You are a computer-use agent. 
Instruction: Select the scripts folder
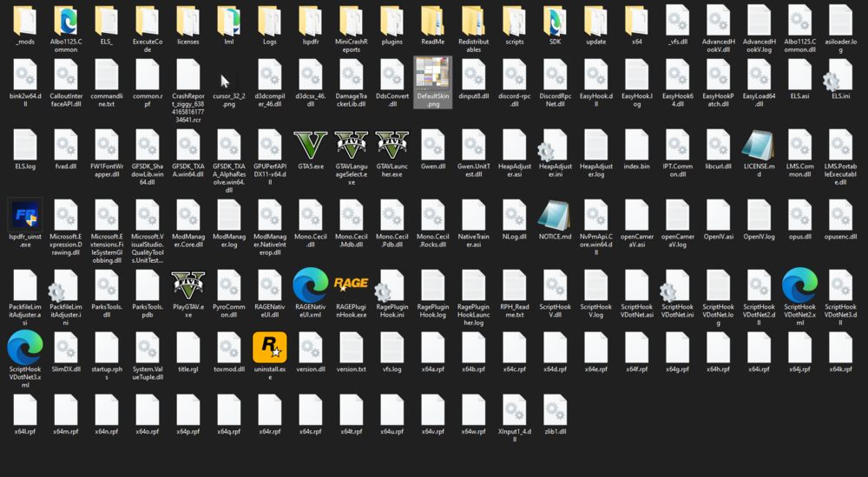click(514, 21)
